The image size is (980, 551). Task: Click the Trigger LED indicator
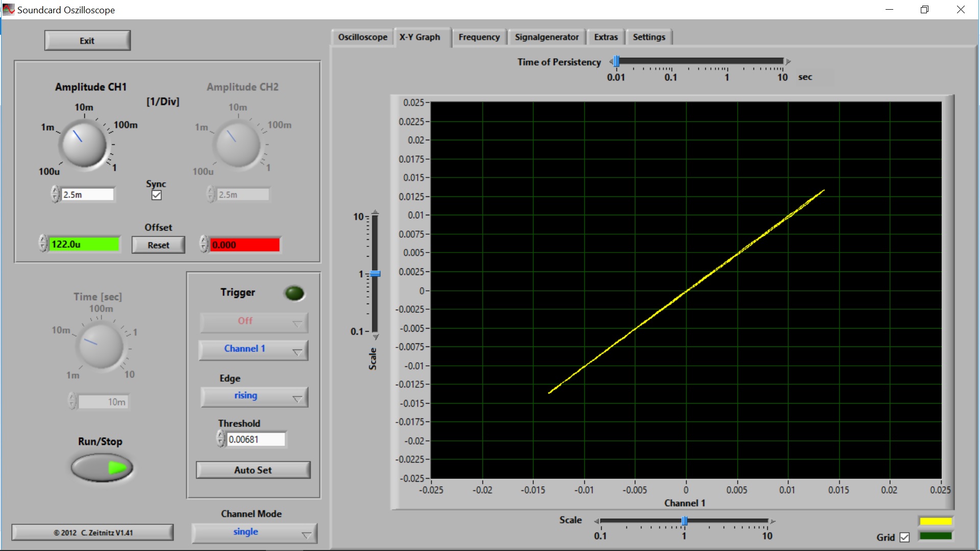coord(294,293)
